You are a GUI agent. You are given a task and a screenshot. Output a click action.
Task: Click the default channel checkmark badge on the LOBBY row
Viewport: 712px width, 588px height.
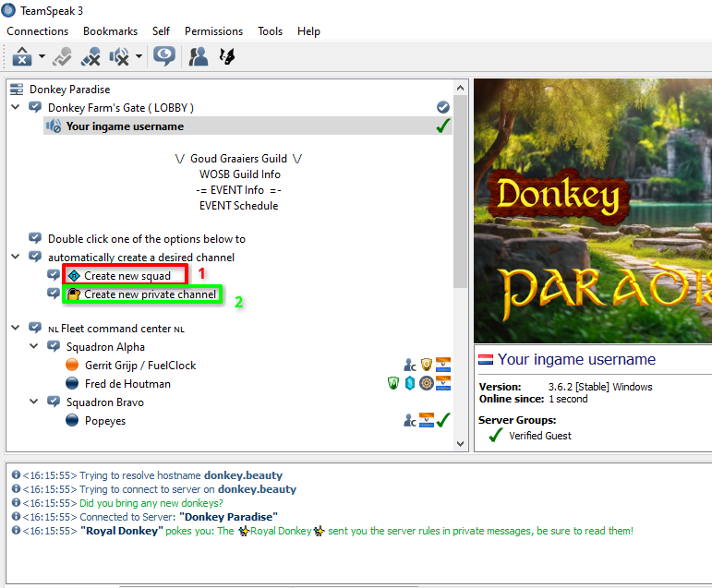(443, 107)
